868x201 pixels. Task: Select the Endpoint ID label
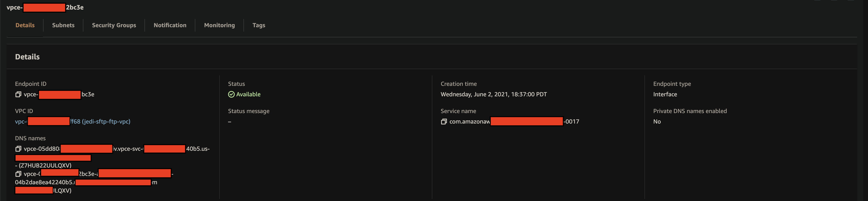click(31, 84)
